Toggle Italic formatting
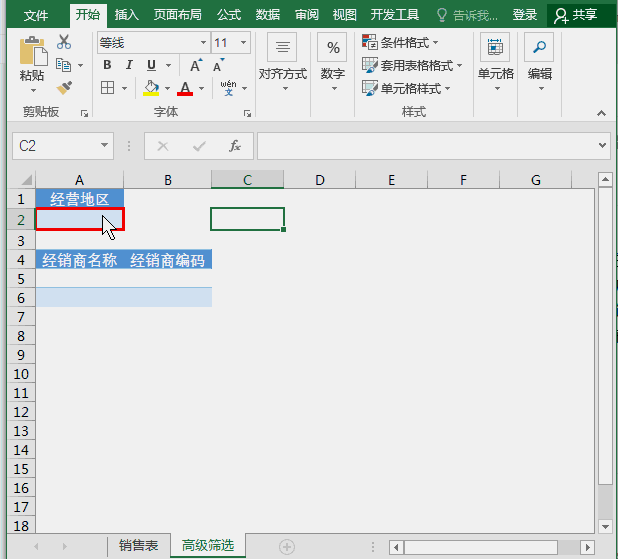Screen dimensions: 618x559 tap(129, 65)
